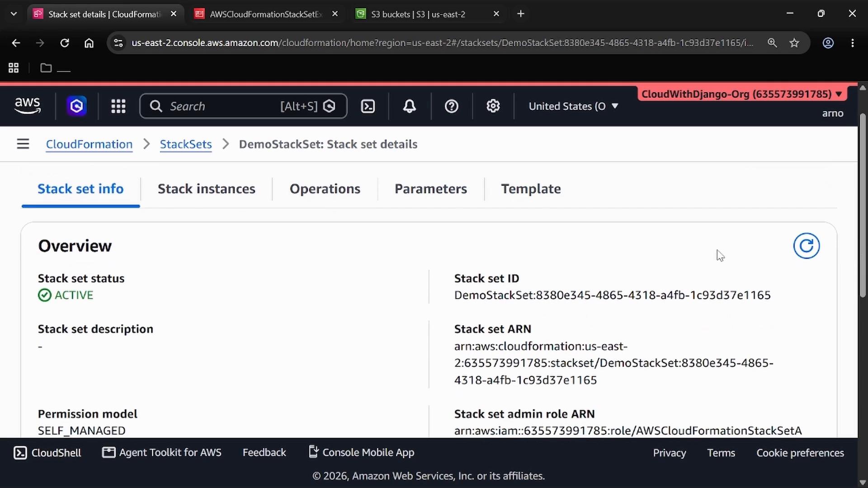Open the browser apps grid shortcut
Viewport: 868px width, 488px height.
coord(14,68)
